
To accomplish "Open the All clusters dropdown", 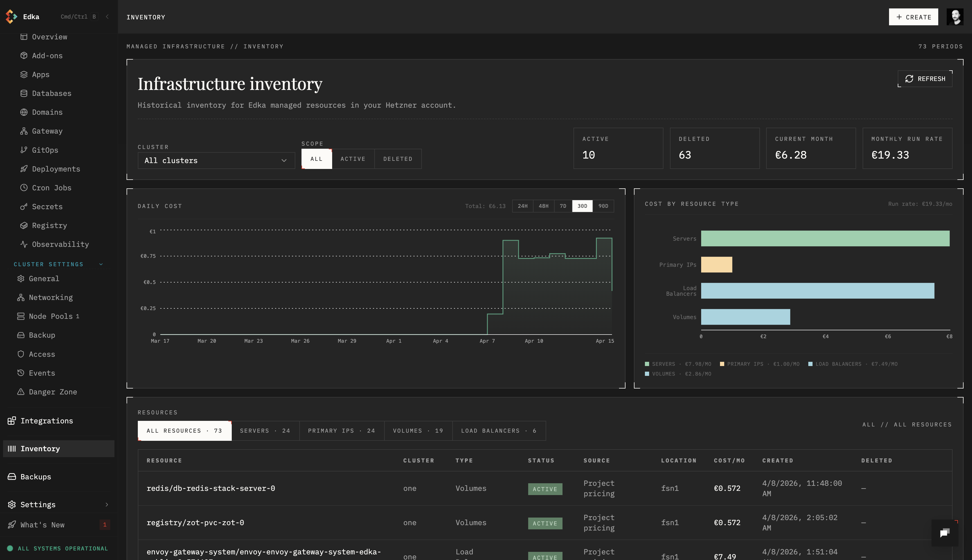I will (216, 161).
